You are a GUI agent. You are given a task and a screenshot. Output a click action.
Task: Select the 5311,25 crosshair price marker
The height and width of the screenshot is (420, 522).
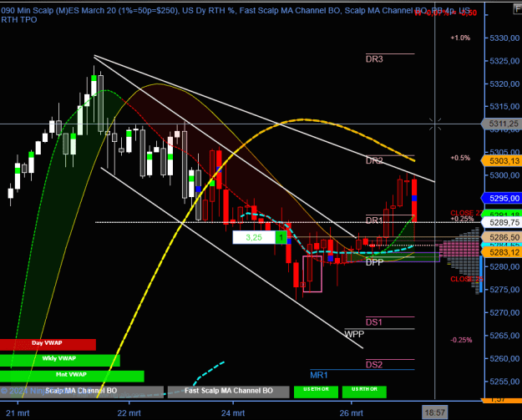click(x=502, y=124)
